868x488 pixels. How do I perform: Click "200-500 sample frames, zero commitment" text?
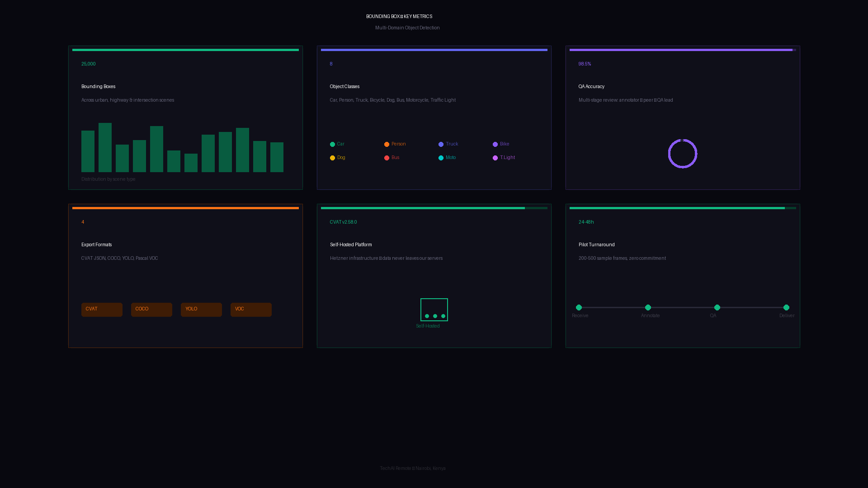pyautogui.click(x=622, y=258)
